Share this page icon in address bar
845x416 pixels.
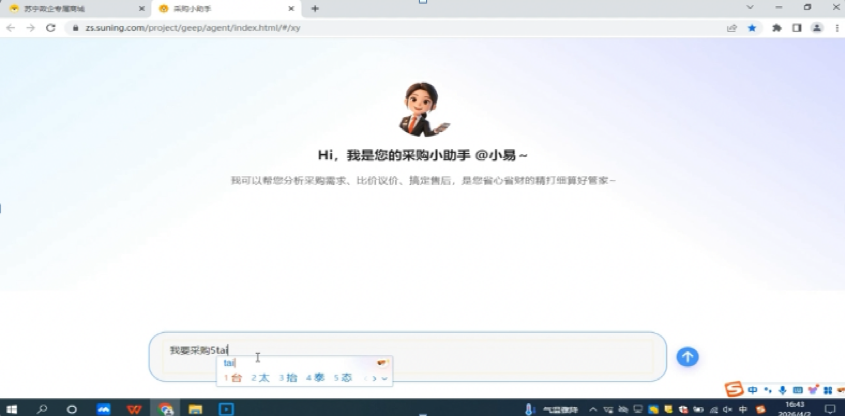[732, 28]
